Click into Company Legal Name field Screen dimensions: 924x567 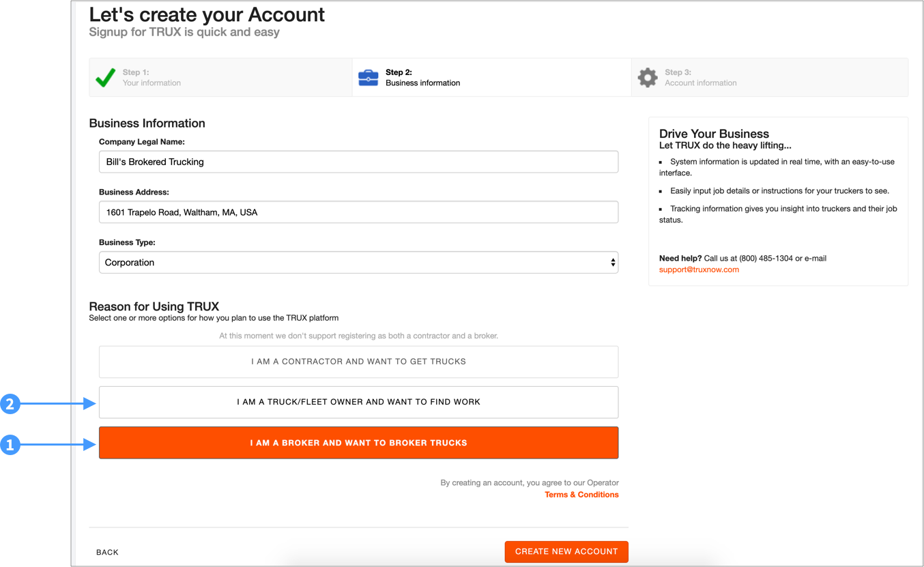tap(358, 162)
